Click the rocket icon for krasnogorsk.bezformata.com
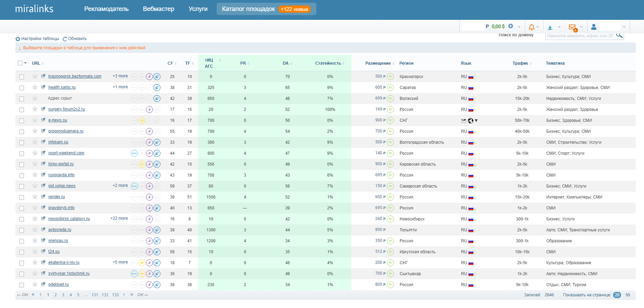644x308 pixels. pyautogui.click(x=157, y=77)
